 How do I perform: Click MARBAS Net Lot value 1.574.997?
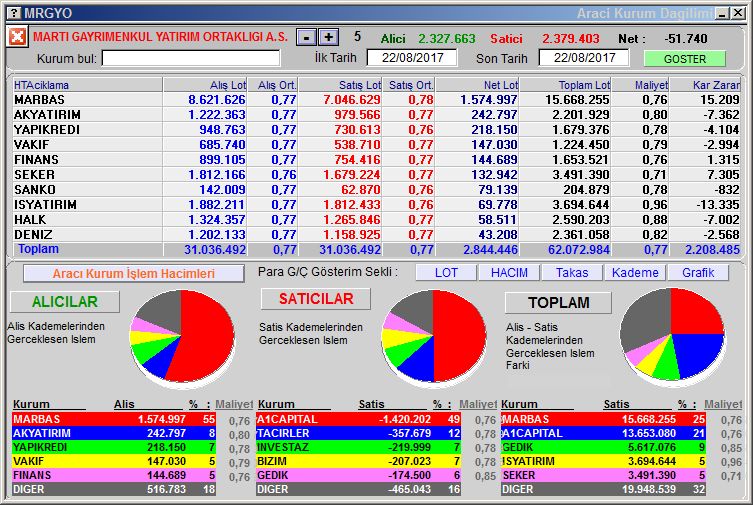pyautogui.click(x=488, y=100)
